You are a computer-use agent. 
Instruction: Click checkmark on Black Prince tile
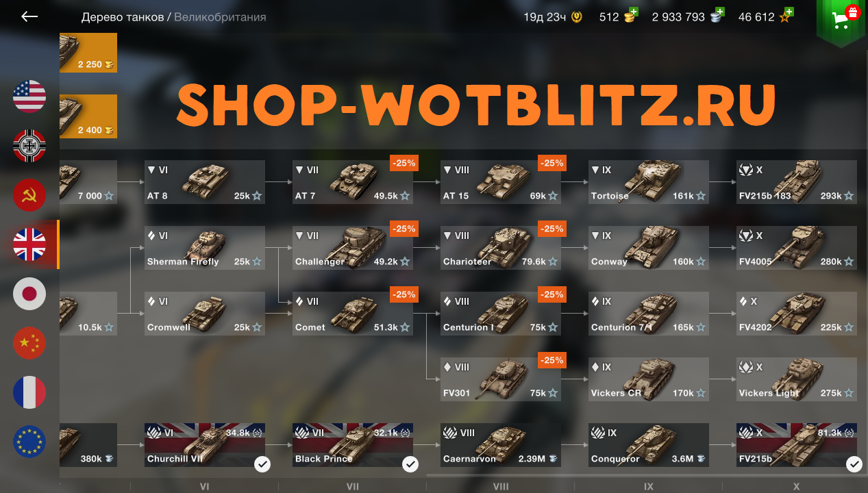click(x=410, y=464)
